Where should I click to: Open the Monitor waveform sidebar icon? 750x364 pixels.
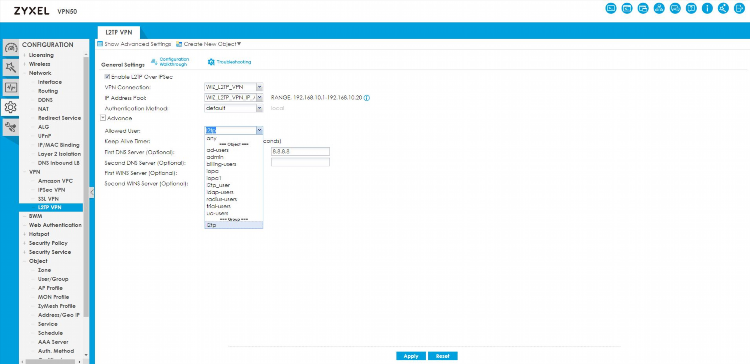pos(11,88)
